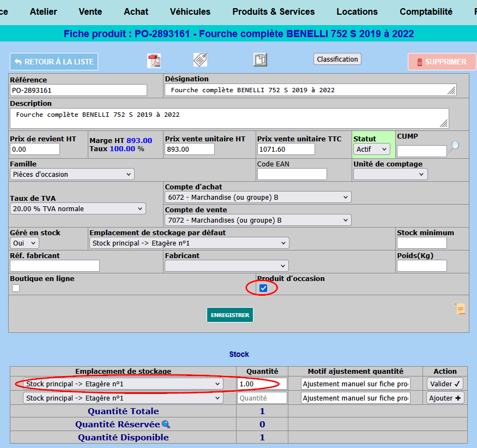This screenshot has width=477, height=448.
Task: Click motif field in Ajouter row
Action: tap(355, 398)
